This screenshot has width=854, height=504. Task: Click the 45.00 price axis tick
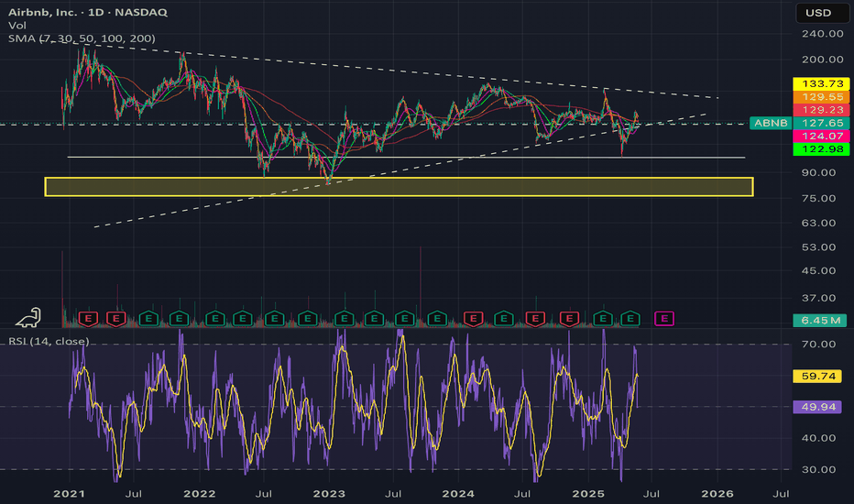click(818, 270)
